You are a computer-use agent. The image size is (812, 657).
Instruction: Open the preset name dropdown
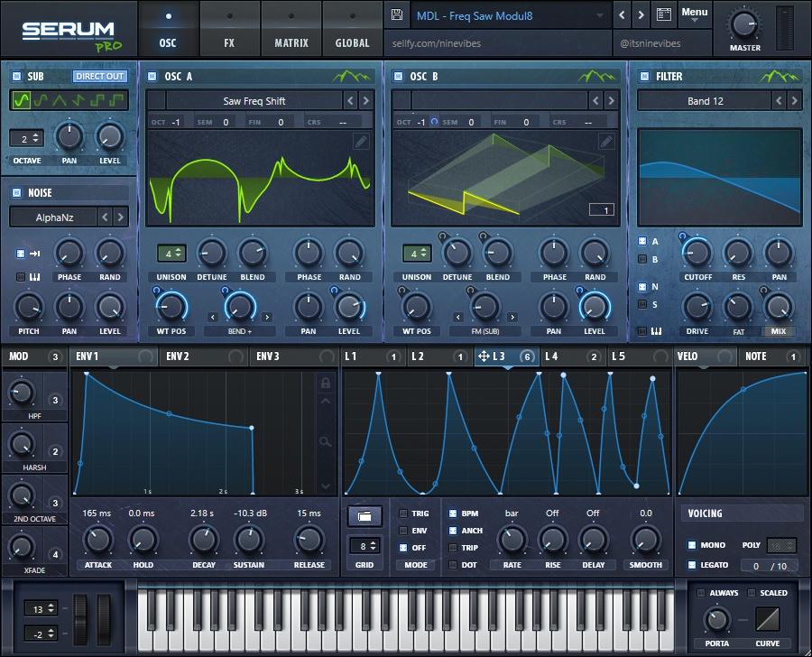(x=510, y=15)
